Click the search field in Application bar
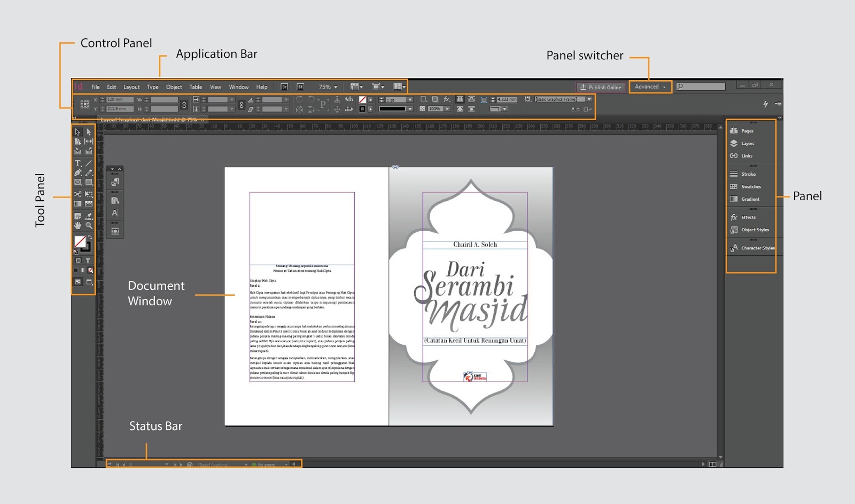855x504 pixels. 701,86
